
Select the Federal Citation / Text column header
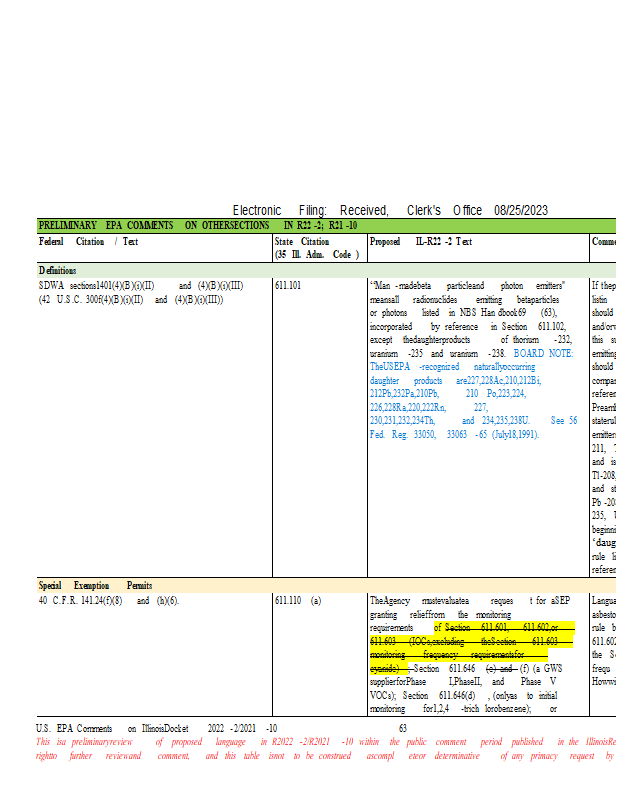pos(88,242)
